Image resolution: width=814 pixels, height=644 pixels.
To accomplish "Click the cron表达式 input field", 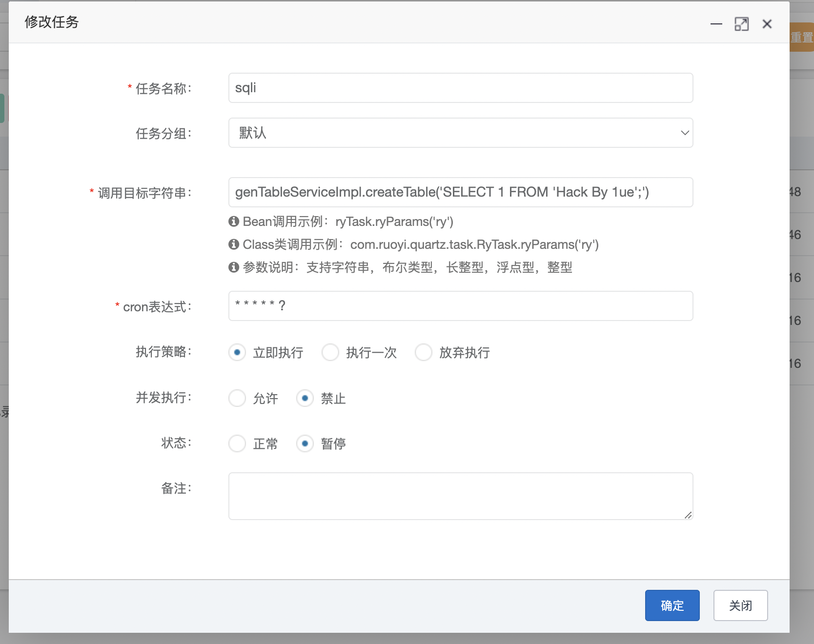I will [460, 306].
